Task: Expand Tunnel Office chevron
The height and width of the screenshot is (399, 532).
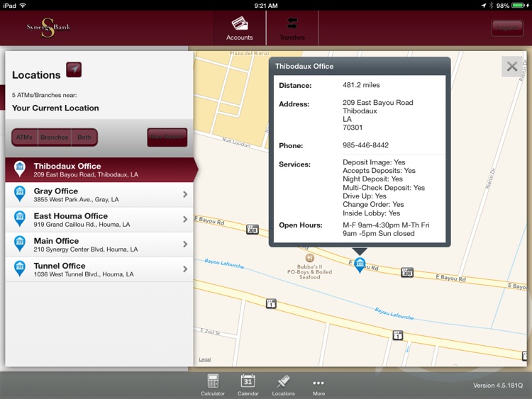Action: point(185,269)
